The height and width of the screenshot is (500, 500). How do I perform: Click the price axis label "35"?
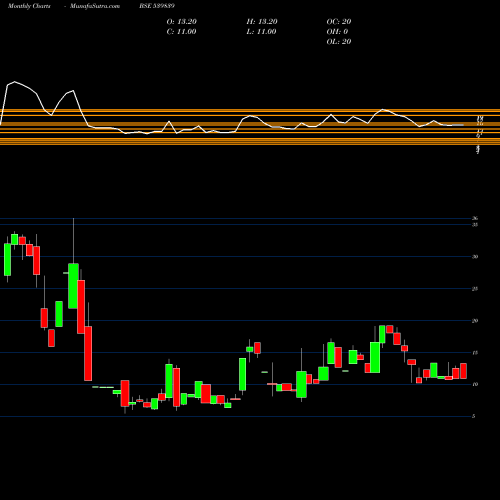coord(475,225)
